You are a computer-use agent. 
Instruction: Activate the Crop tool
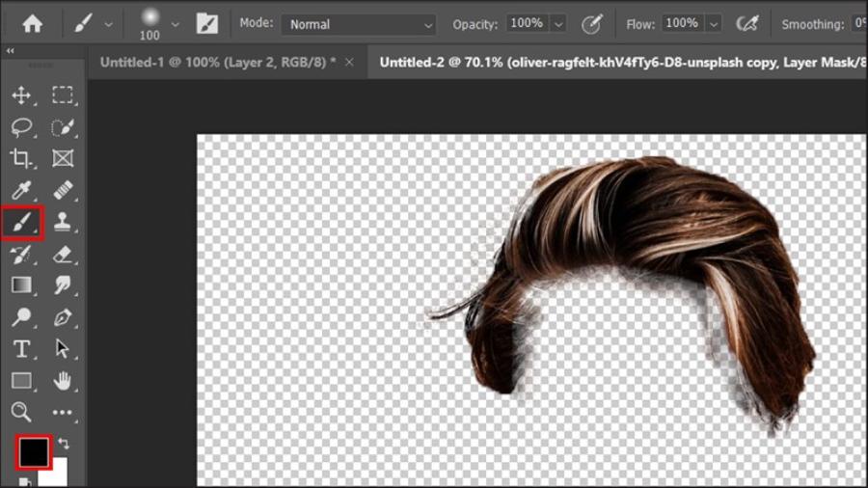coord(21,158)
